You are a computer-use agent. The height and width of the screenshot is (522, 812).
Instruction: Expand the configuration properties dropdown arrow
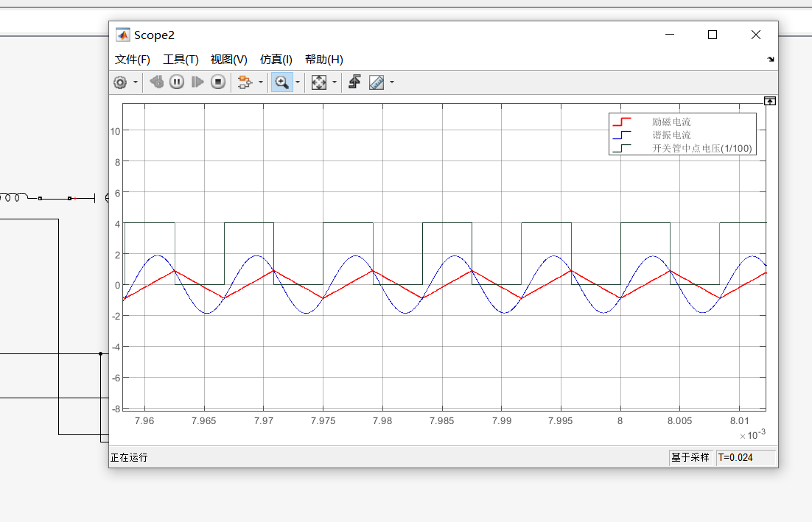click(x=136, y=82)
